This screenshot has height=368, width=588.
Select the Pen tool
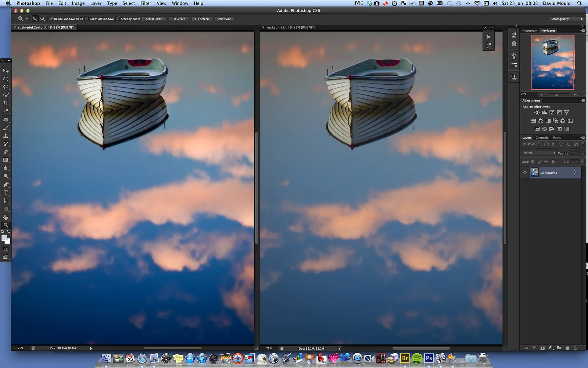[6, 184]
